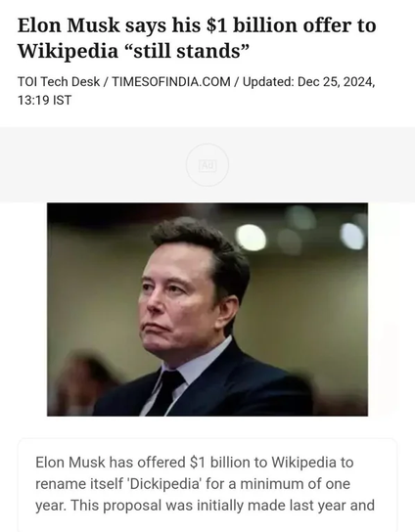Click the Ad placeholder icon
This screenshot has width=415, height=532.
coord(207,165)
